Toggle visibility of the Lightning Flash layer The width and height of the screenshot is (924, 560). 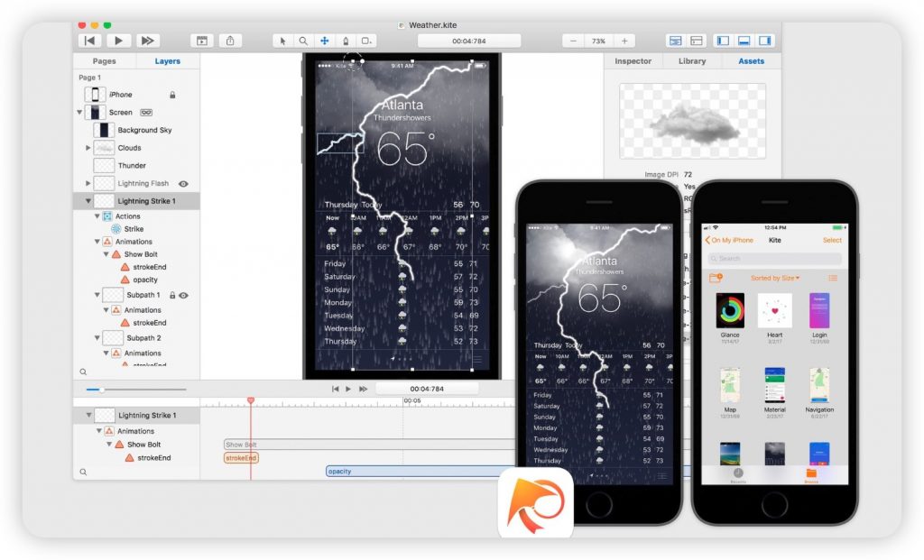tap(182, 183)
